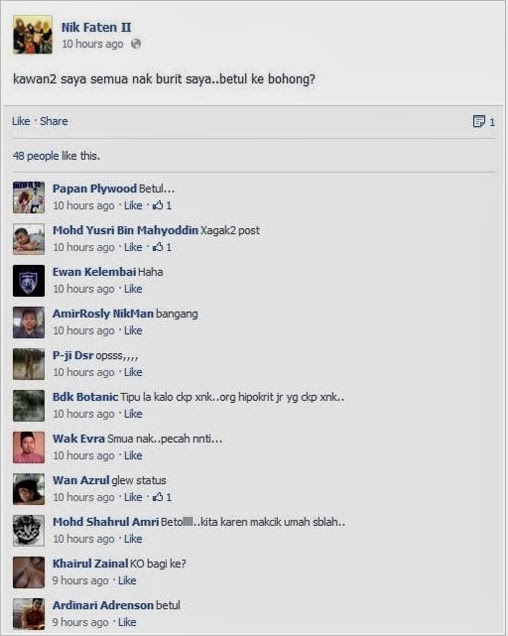
Task: Like the main post
Action: 21,121
